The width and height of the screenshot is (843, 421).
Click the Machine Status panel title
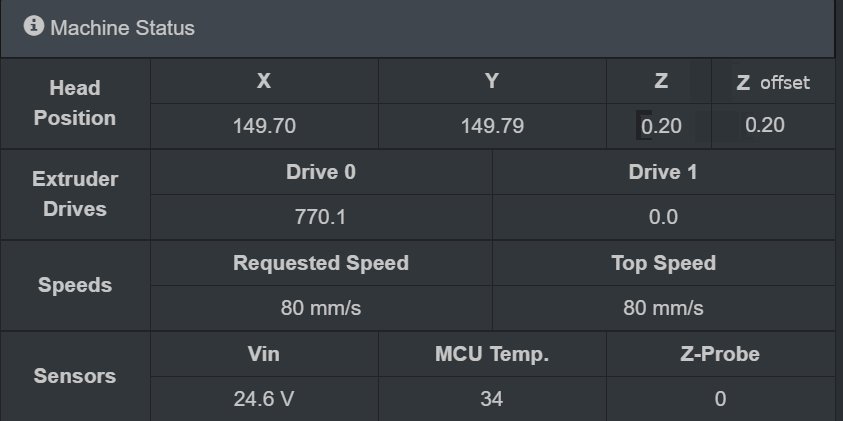122,28
